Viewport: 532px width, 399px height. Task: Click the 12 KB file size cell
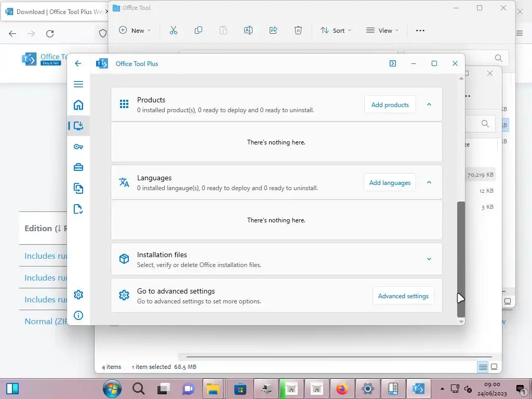click(486, 191)
